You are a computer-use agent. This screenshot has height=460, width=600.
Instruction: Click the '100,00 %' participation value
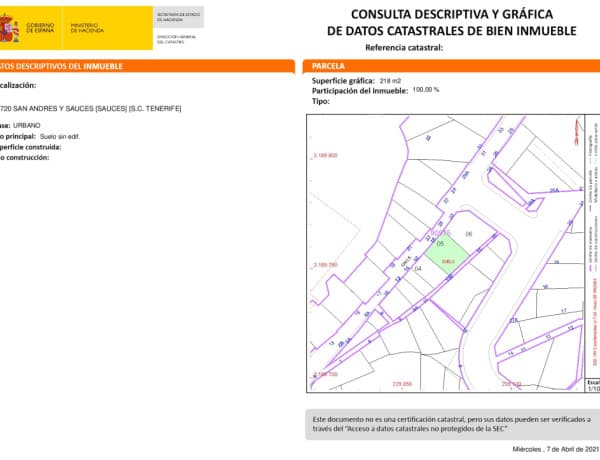pyautogui.click(x=426, y=90)
